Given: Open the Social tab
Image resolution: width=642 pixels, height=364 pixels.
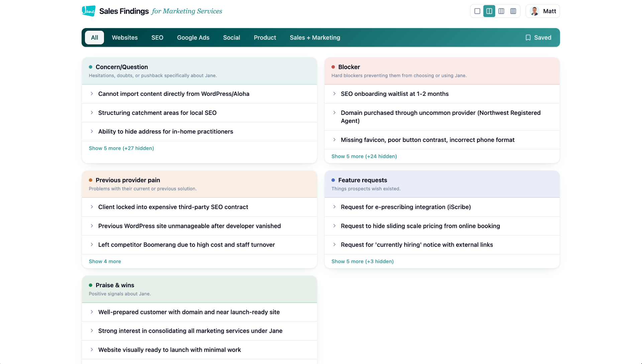Looking at the screenshot, I should (x=231, y=37).
